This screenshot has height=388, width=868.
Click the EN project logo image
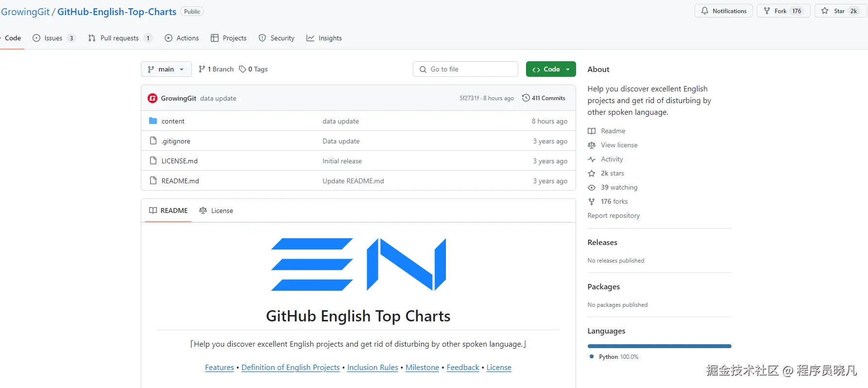pyautogui.click(x=358, y=265)
